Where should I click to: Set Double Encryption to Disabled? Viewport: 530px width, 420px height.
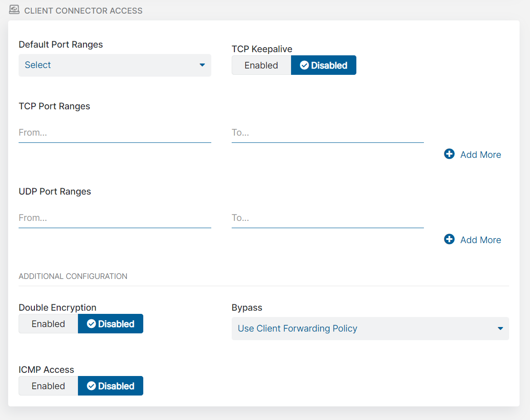[x=111, y=324]
